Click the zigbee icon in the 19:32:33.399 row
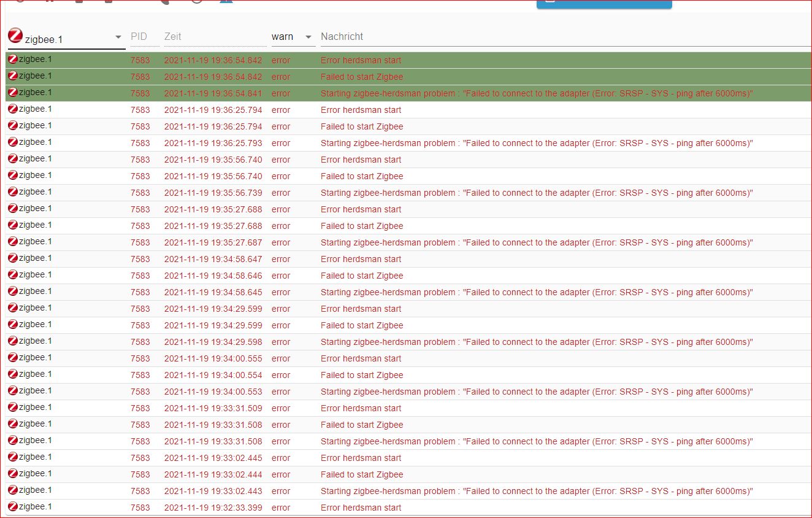This screenshot has height=518, width=812. pos(13,506)
